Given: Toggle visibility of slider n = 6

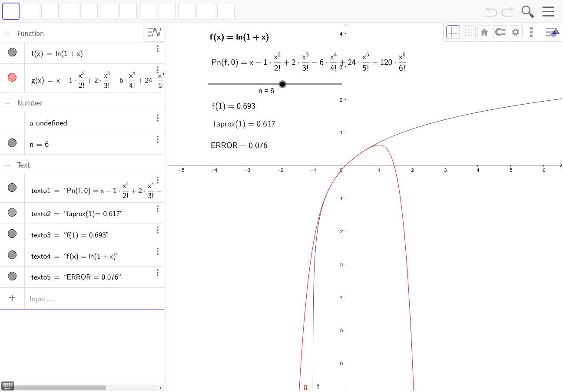Looking at the screenshot, I should (12, 143).
